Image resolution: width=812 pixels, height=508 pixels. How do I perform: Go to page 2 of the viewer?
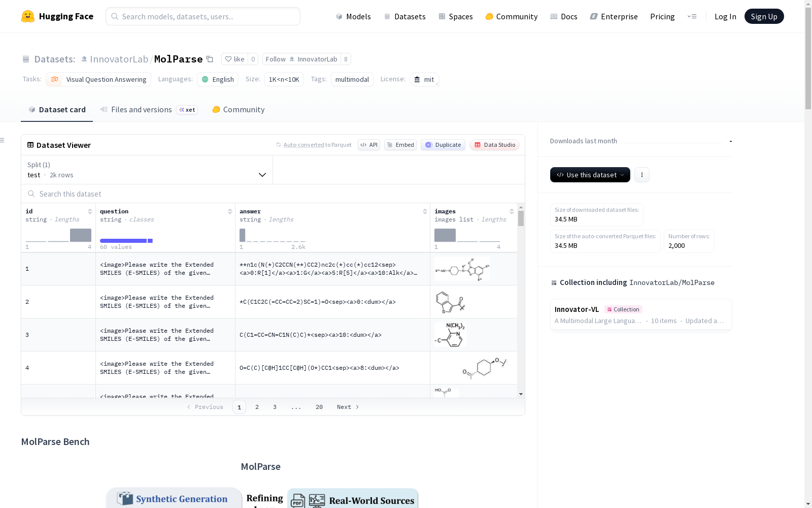(x=257, y=407)
